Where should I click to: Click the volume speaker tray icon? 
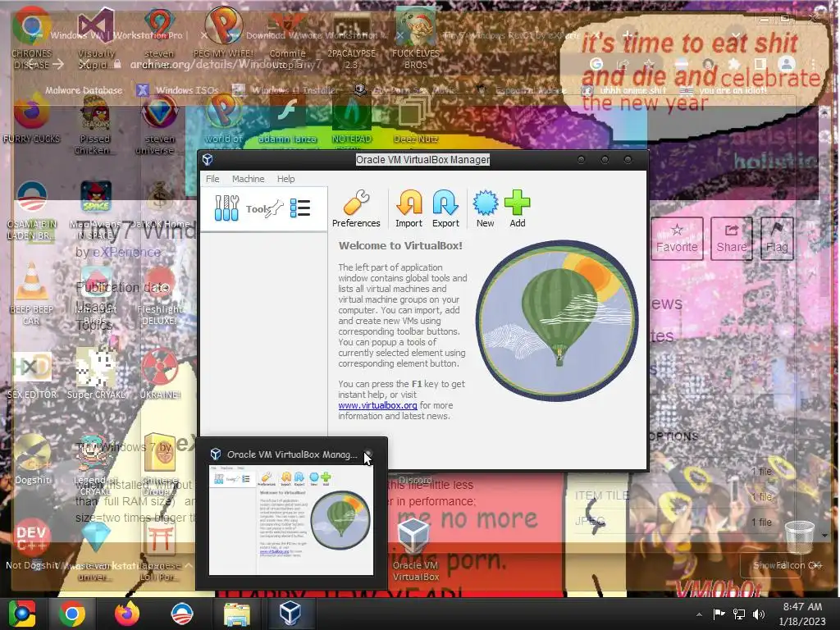point(759,614)
